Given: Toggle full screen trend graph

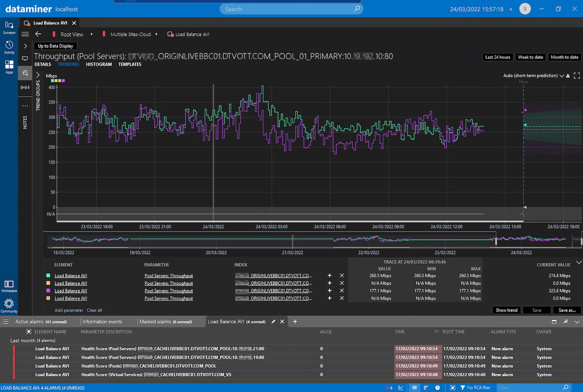Looking at the screenshot, I should 577,76.
